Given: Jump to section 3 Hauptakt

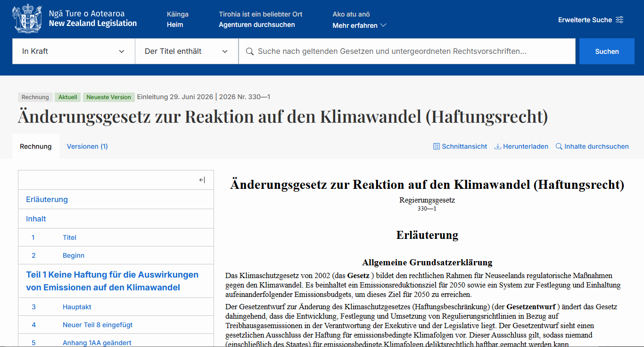Looking at the screenshot, I should tap(116, 307).
